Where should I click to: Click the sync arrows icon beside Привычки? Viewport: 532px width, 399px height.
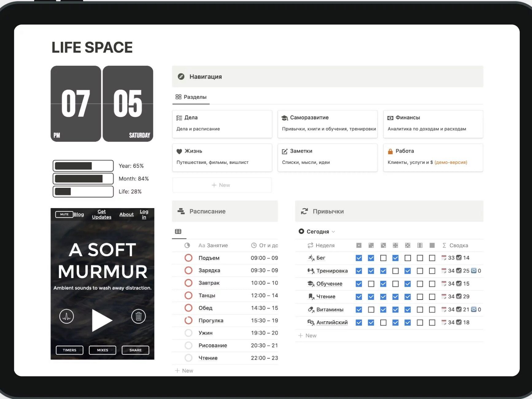304,211
